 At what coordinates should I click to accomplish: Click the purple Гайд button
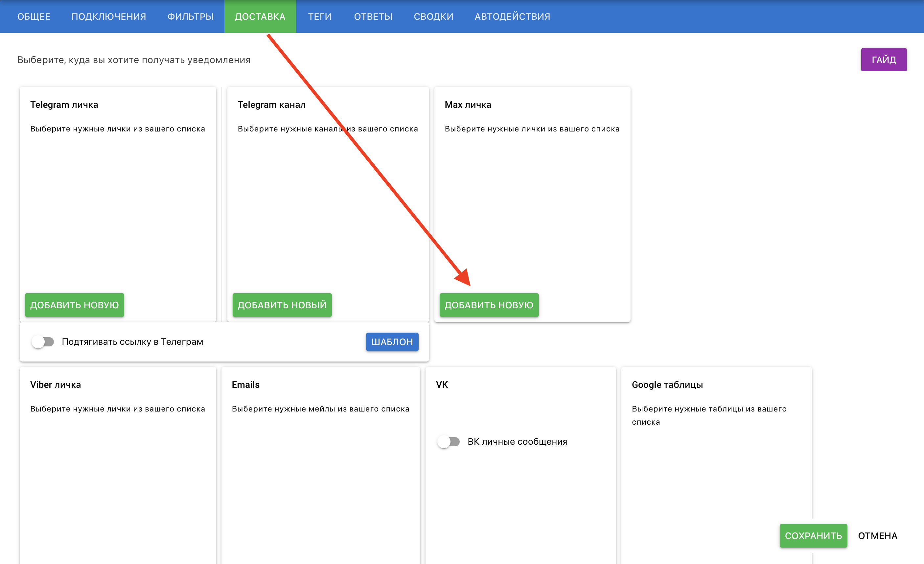884,59
